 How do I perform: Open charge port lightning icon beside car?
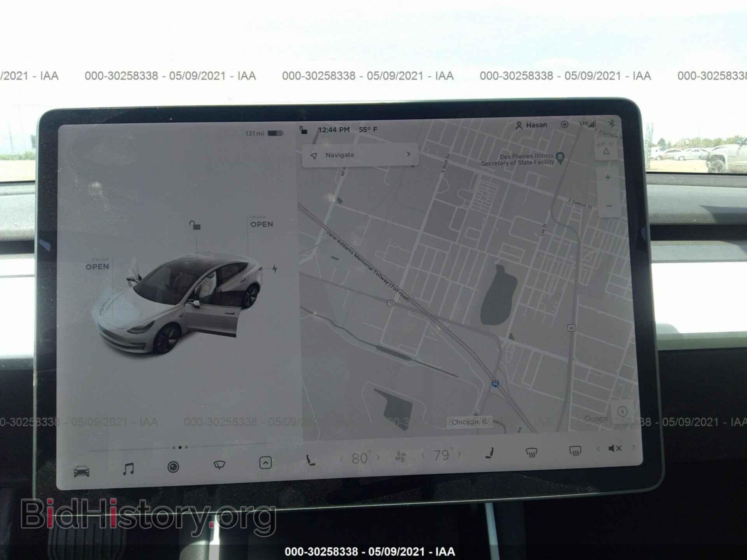tap(275, 268)
